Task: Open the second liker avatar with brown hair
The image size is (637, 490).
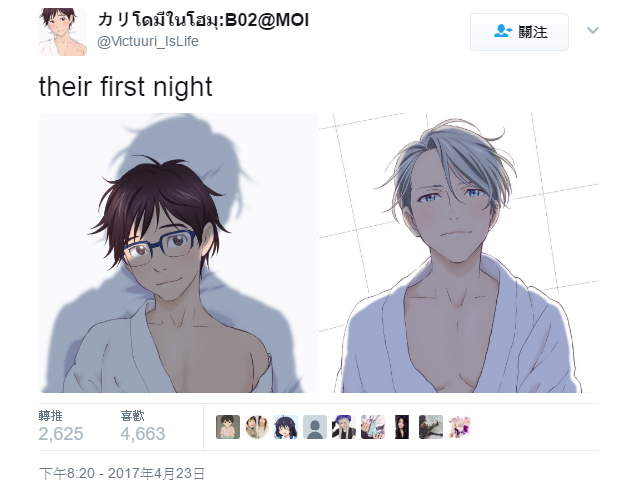Action: [x=257, y=427]
